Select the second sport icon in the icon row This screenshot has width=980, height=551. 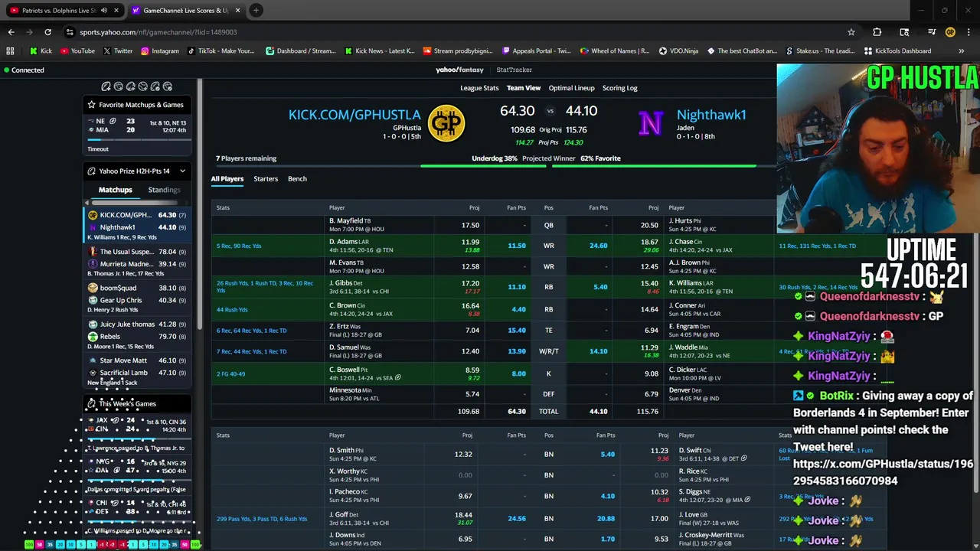point(119,86)
